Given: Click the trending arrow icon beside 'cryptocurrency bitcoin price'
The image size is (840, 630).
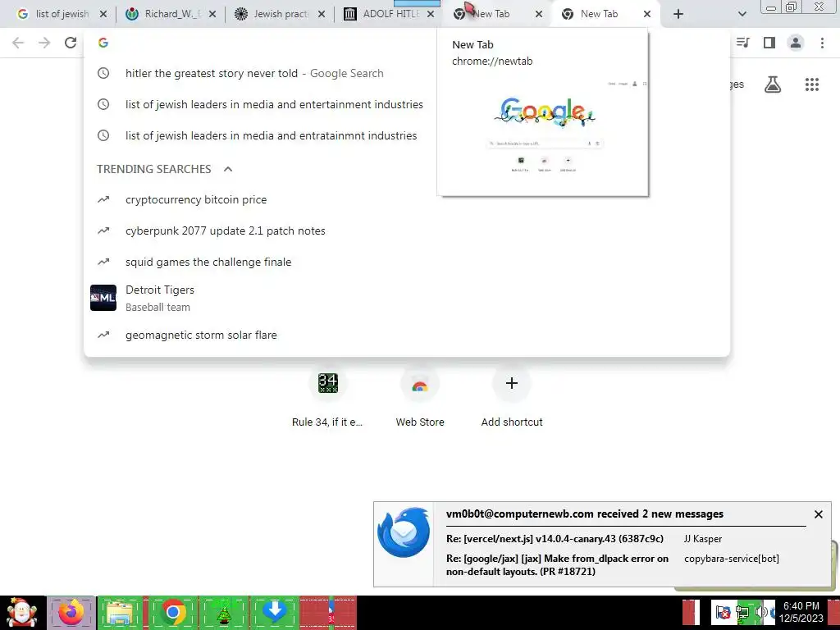Looking at the screenshot, I should click(x=103, y=200).
